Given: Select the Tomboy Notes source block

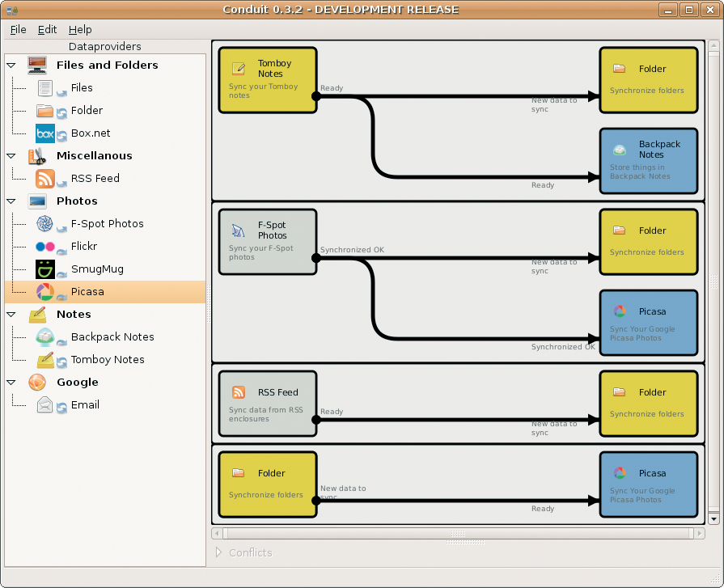Looking at the screenshot, I should click(268, 80).
